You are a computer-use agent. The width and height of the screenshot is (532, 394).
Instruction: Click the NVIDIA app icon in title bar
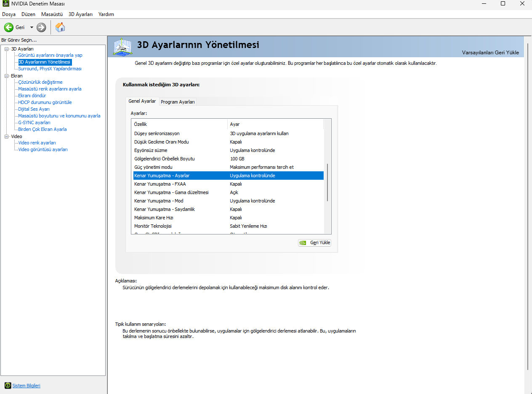point(5,4)
